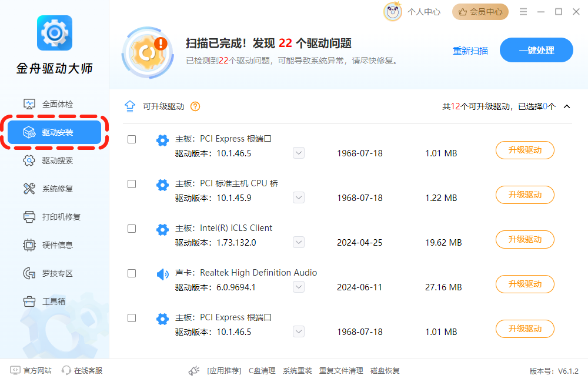Click the 1.22 MB file size
The image size is (588, 382).
click(441, 198)
